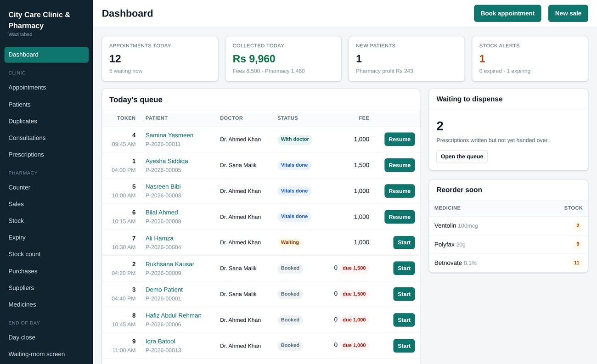Open the Patients section

(x=46, y=105)
